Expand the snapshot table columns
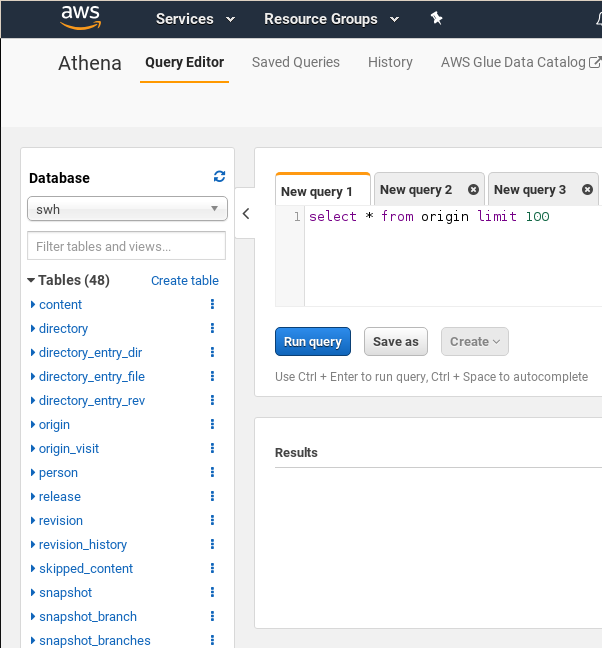This screenshot has height=648, width=602. click(33, 593)
